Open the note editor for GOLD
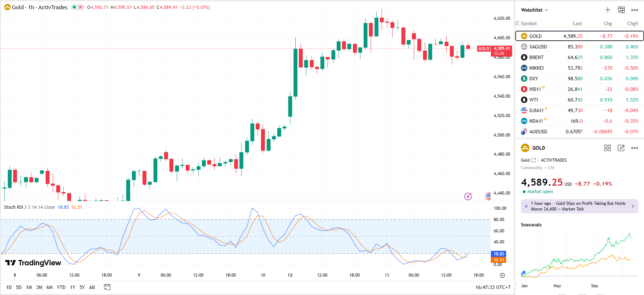The image size is (644, 295). pyautogui.click(x=621, y=148)
